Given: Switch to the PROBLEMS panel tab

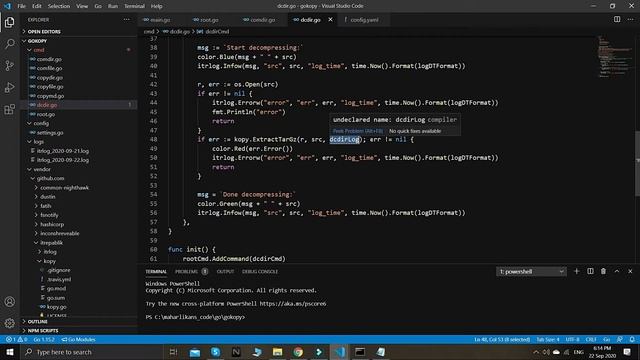Looking at the screenshot, I should 187,271.
